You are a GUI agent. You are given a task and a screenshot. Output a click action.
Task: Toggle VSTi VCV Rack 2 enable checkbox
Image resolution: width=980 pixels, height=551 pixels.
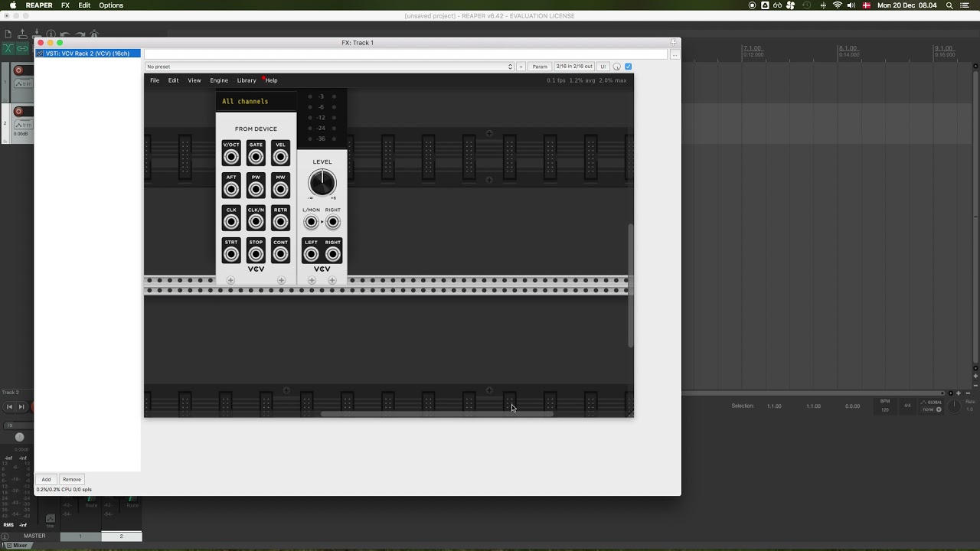coord(41,54)
